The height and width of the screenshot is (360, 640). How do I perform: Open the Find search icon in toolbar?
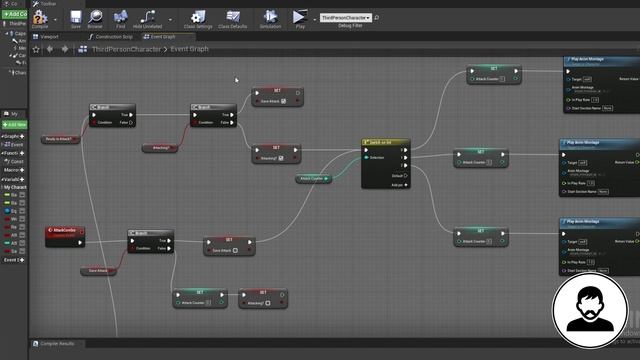coord(120,18)
